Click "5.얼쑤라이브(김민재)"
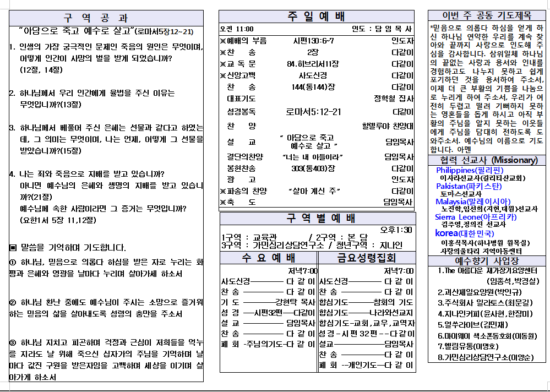This screenshot has width=550, height=392. coord(472,325)
